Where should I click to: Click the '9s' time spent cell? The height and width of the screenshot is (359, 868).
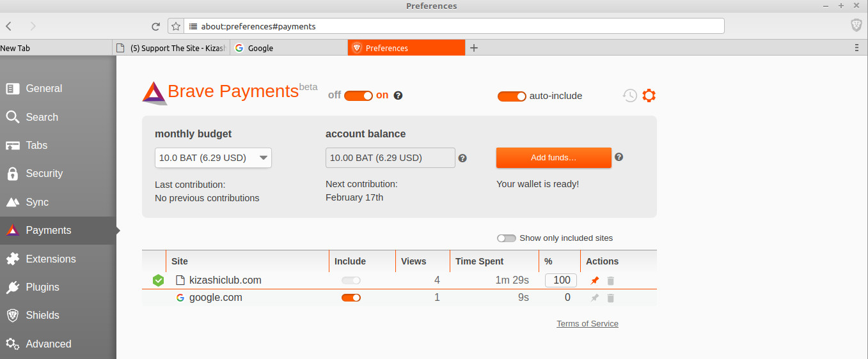[523, 298]
